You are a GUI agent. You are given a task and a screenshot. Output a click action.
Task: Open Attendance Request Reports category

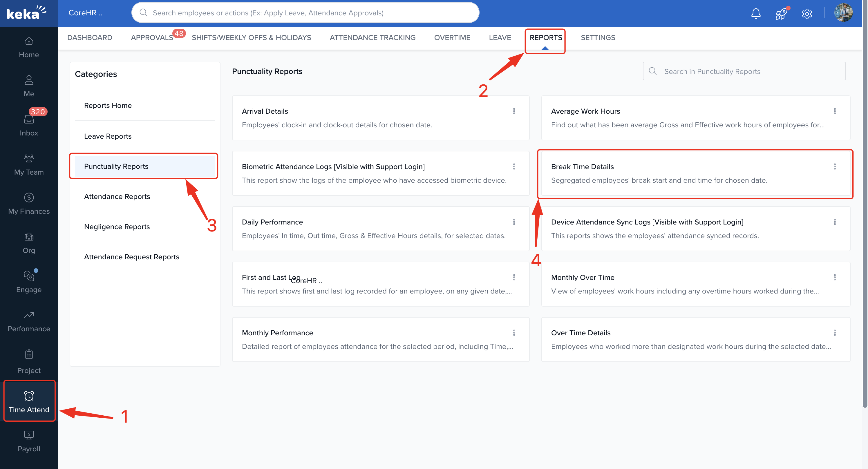click(x=132, y=256)
